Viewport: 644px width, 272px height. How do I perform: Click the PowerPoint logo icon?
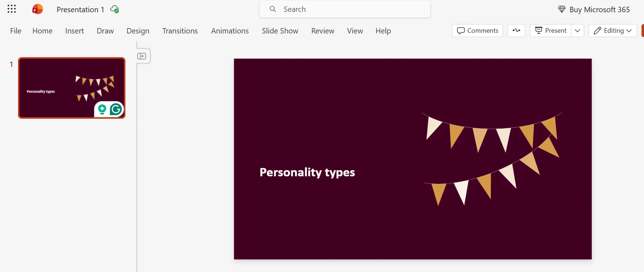click(37, 9)
